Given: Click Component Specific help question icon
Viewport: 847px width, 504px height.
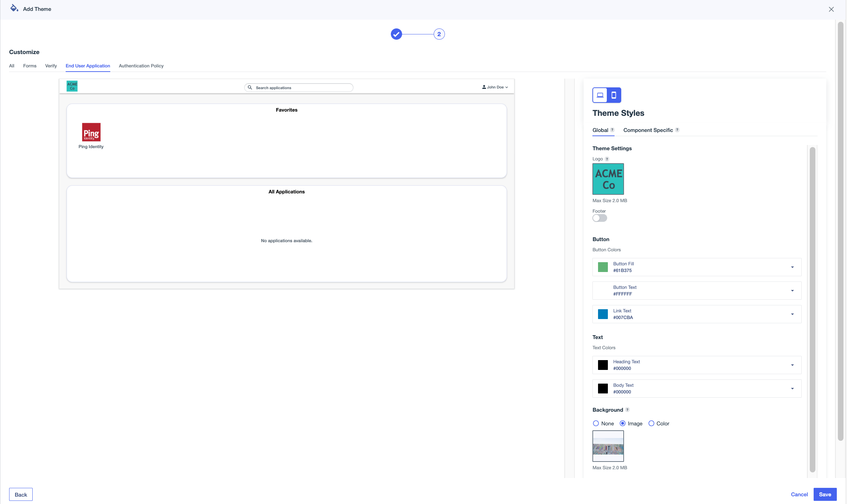Looking at the screenshot, I should (x=677, y=130).
